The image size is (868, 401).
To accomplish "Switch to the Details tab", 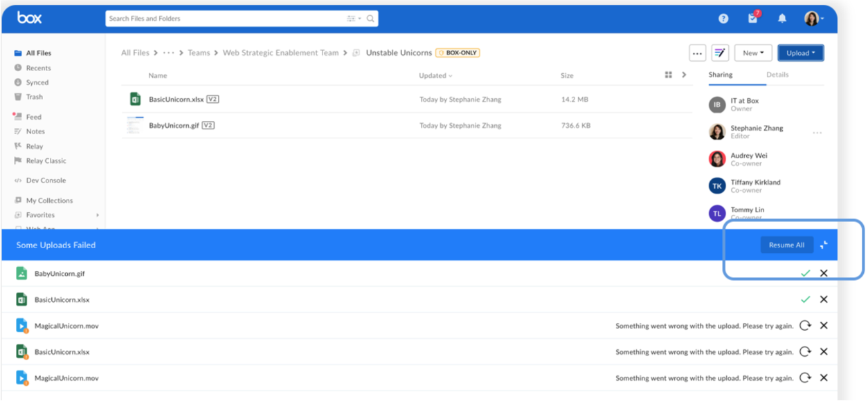I will [777, 75].
